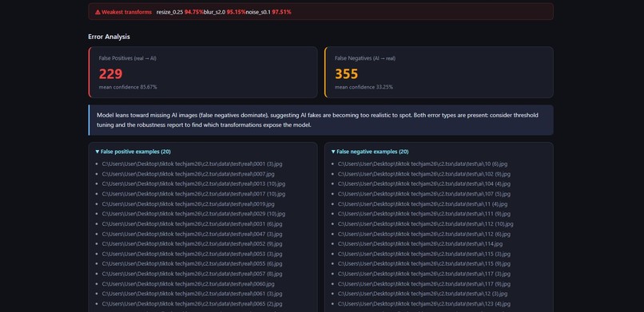
Task: Select the ai\115 (3).jpg path
Action: point(424,254)
